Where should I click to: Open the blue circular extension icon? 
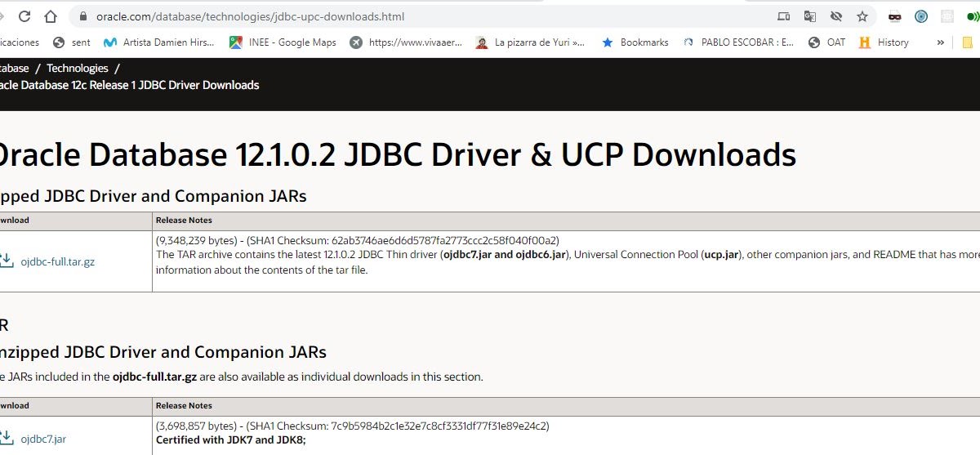921,16
